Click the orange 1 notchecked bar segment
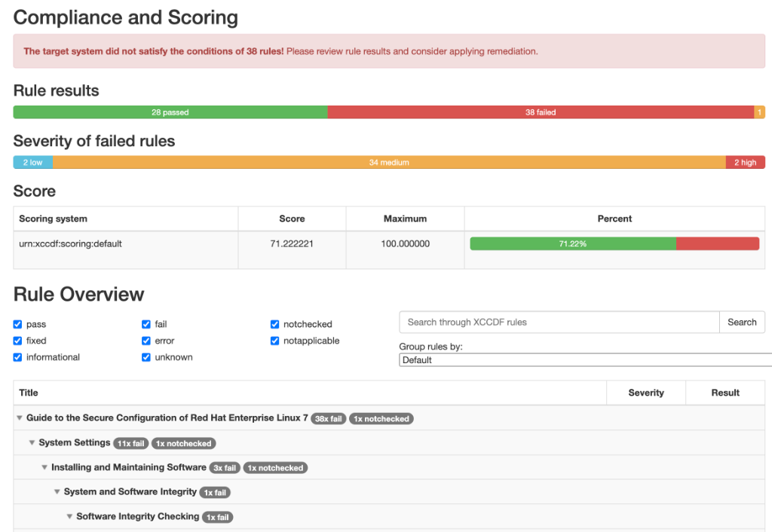This screenshot has height=532, width=772. coord(760,112)
